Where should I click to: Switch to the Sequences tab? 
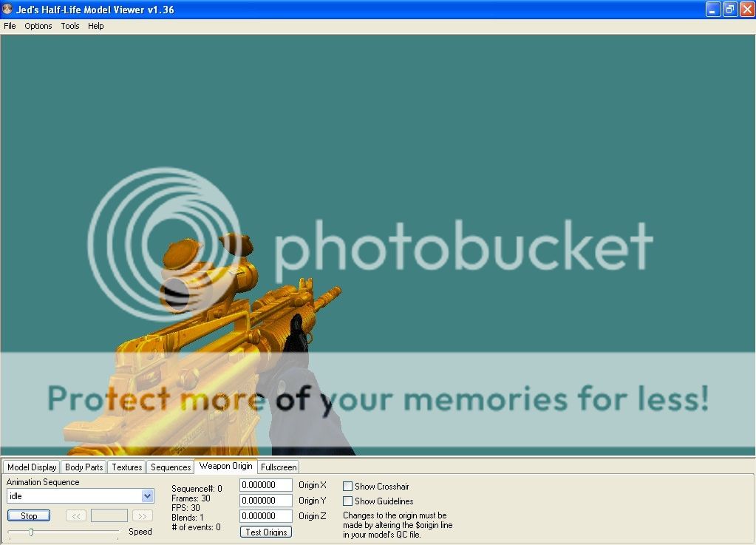[x=171, y=467]
